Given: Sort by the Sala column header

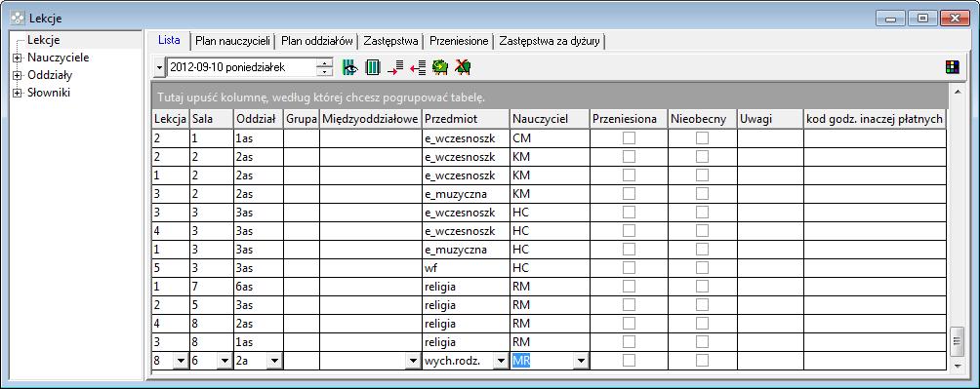Looking at the screenshot, I should [x=211, y=119].
